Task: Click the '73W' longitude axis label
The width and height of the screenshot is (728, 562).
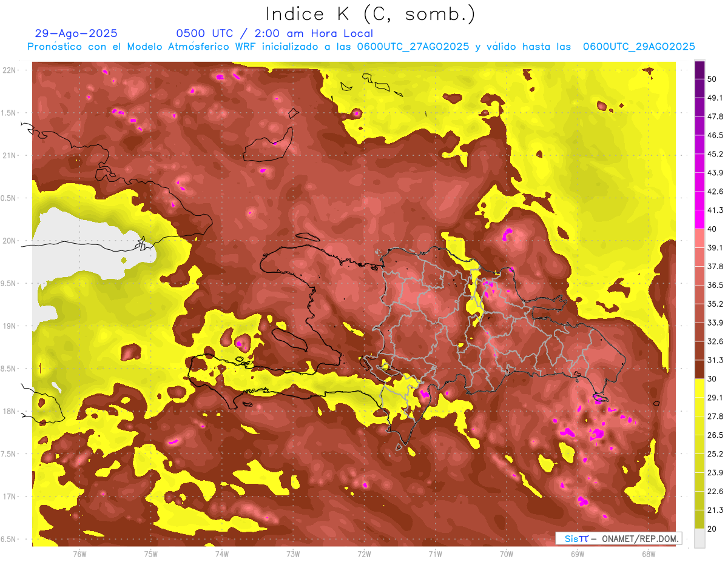Action: pos(293,554)
